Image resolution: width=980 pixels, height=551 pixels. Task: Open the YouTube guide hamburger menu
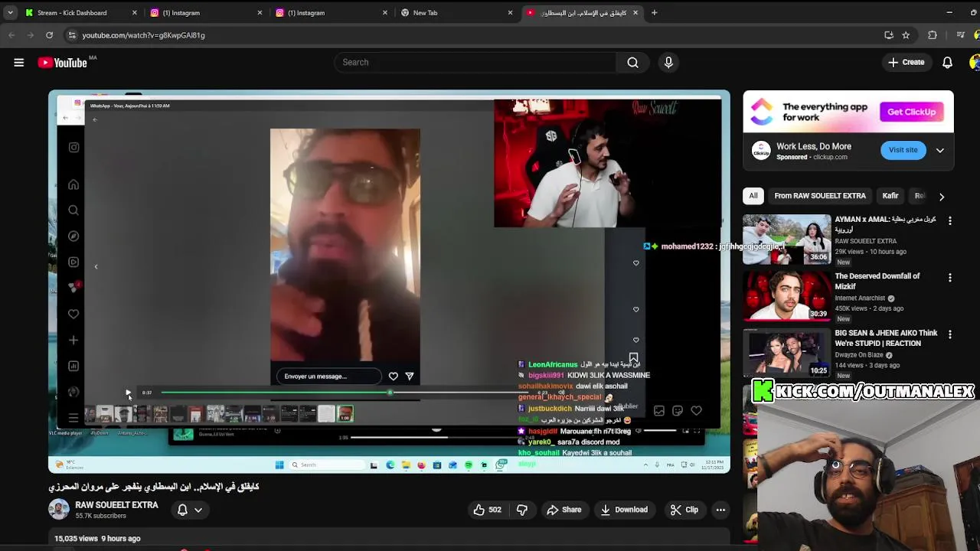click(18, 63)
